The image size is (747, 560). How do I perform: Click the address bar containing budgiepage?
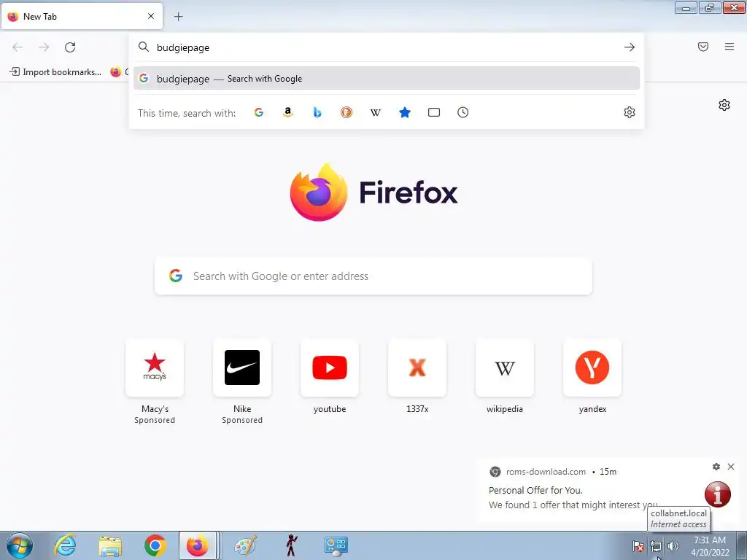[386, 47]
